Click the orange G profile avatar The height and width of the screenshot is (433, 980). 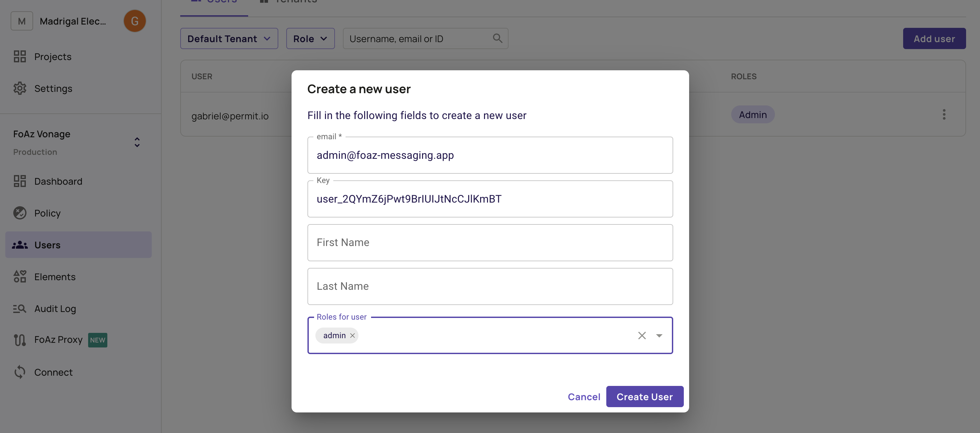coord(135,21)
